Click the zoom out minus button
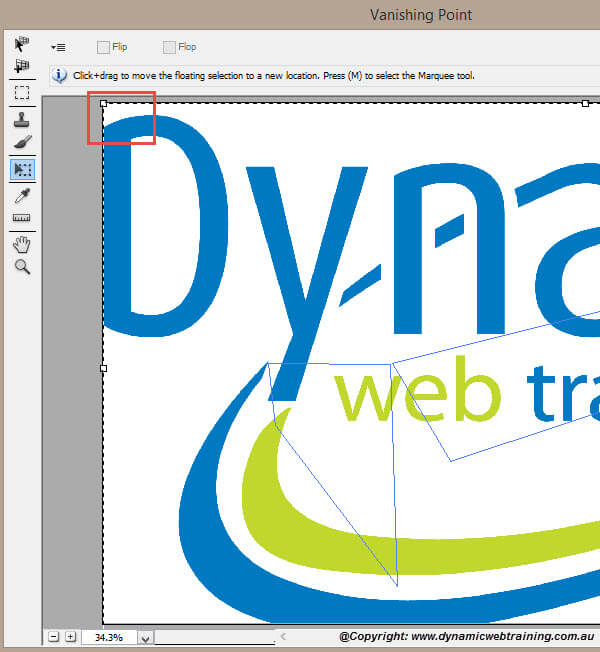The image size is (600, 652). (x=54, y=637)
